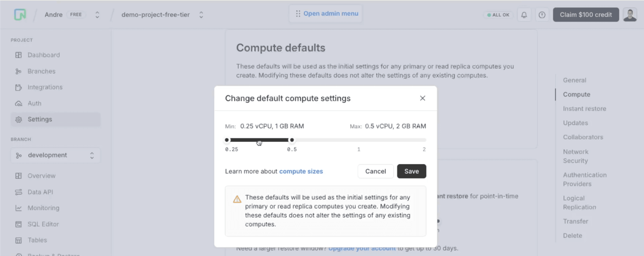Open the Monitoring page
The width and height of the screenshot is (644, 256).
(x=43, y=208)
